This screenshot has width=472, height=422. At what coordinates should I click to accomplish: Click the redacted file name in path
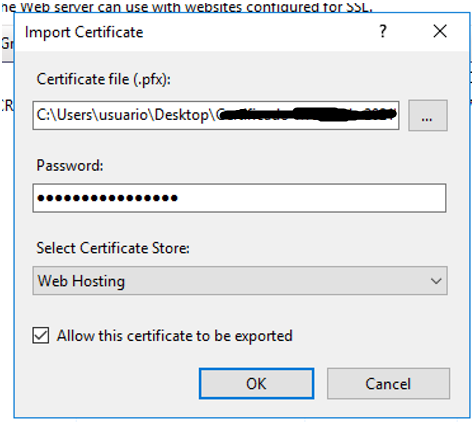[x=307, y=115]
